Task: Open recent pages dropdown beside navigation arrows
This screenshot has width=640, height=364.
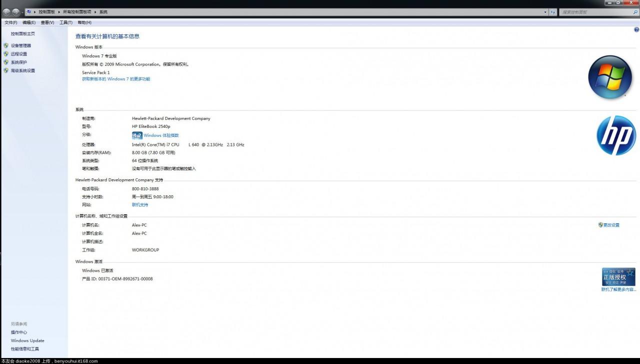Action: coord(22,12)
